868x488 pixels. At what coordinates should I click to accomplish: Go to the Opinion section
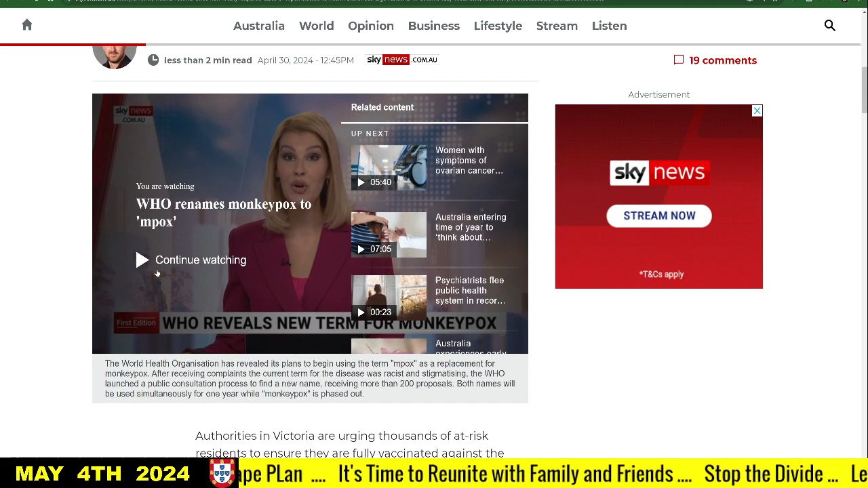click(370, 26)
